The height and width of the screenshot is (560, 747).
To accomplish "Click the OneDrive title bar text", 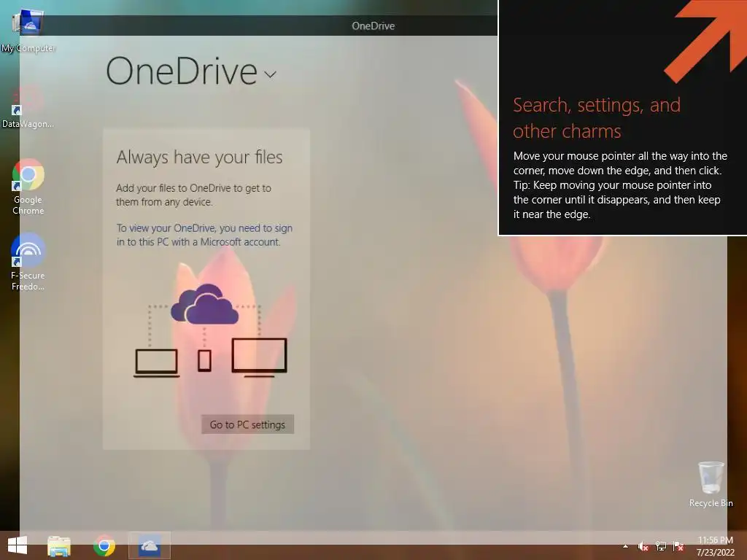I will pos(373,26).
